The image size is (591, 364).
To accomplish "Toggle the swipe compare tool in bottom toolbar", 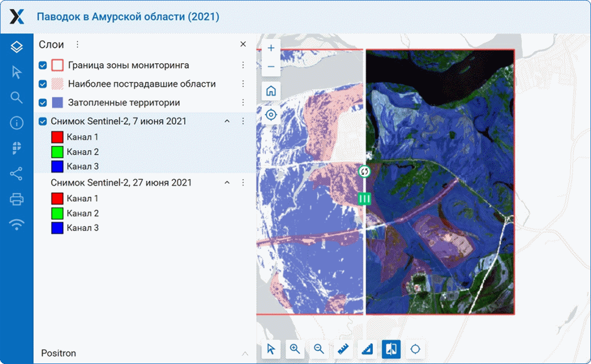I will (391, 349).
